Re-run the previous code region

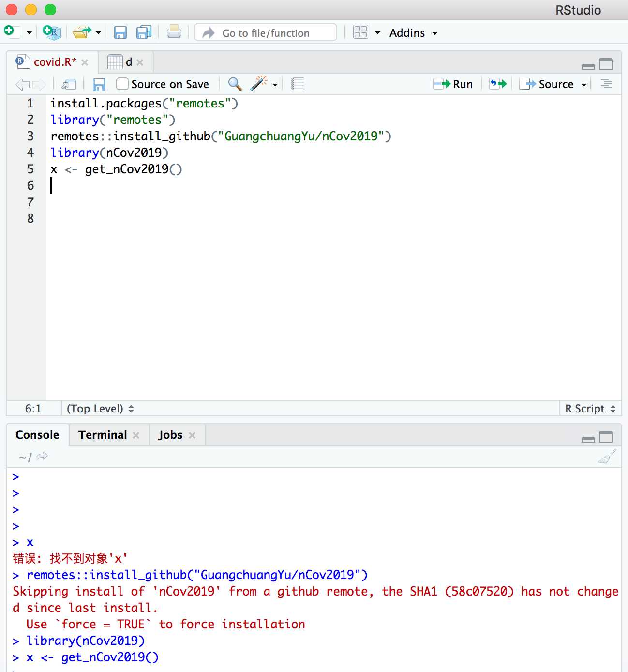498,84
